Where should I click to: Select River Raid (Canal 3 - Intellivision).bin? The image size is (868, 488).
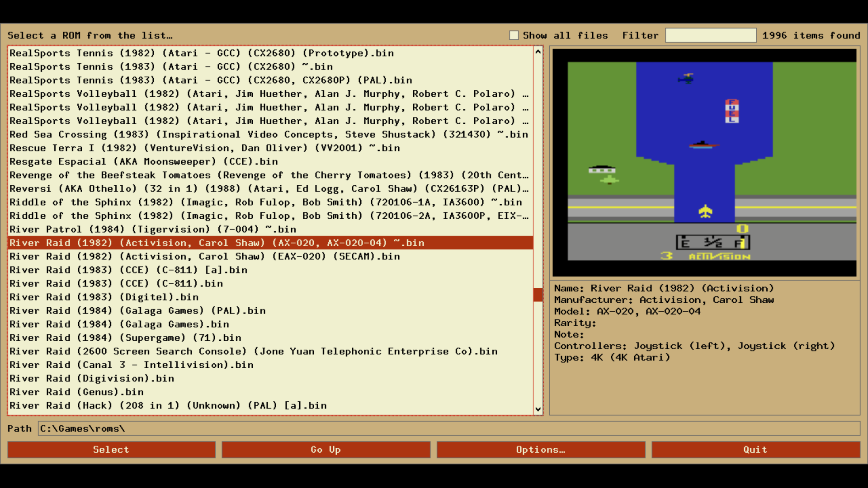click(x=270, y=365)
